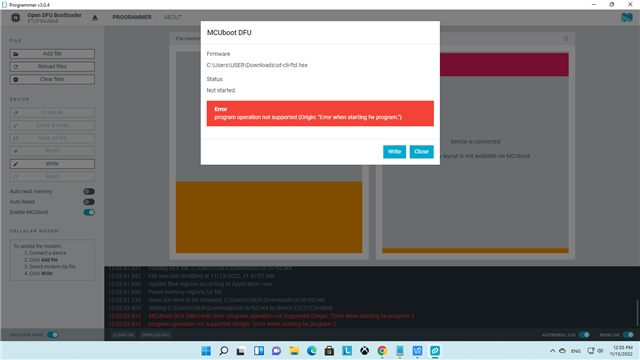Eject the Open DFU Bootloader device
Screen dimensions: 640x360
tap(95, 18)
